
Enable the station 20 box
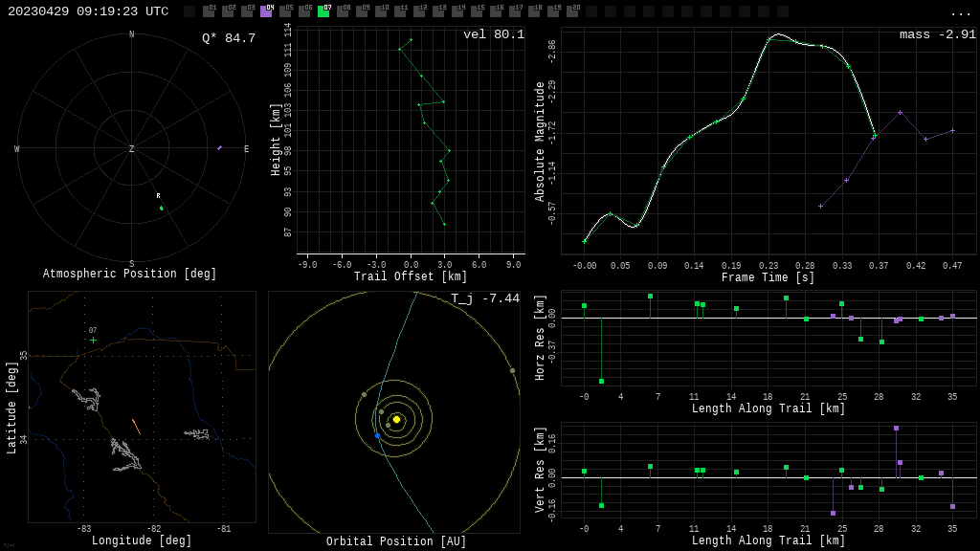pos(572,11)
